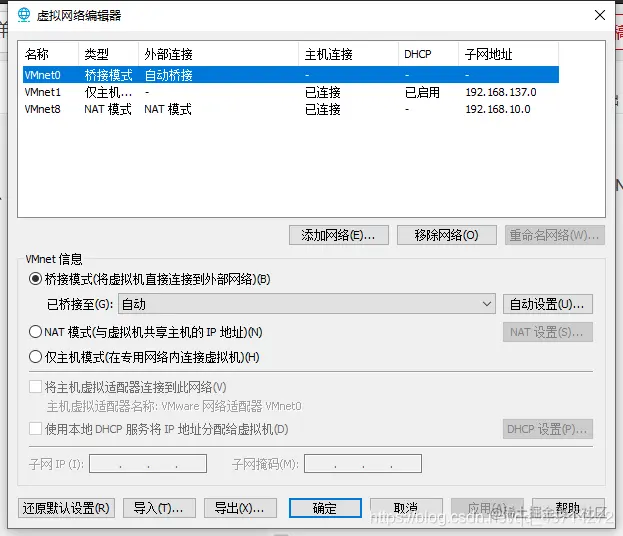Click the 主机连接 column header
Image resolution: width=623 pixels, height=536 pixels.
coord(348,54)
